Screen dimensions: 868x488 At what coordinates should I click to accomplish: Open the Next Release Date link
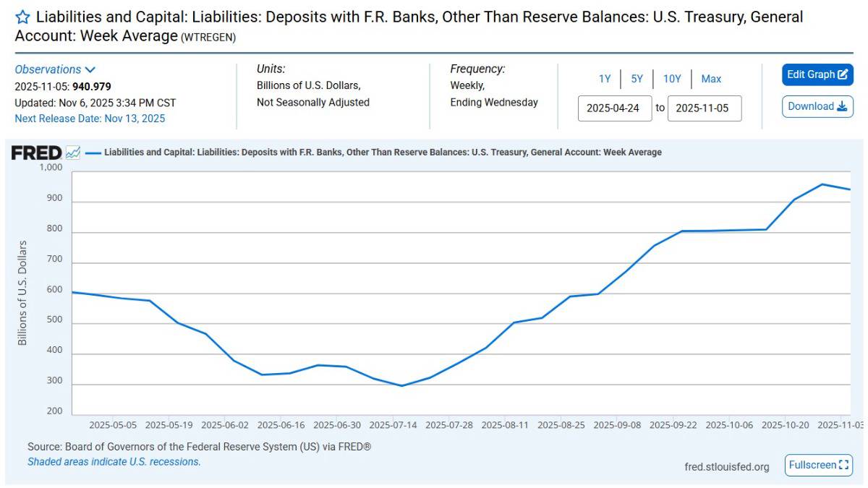tap(90, 119)
